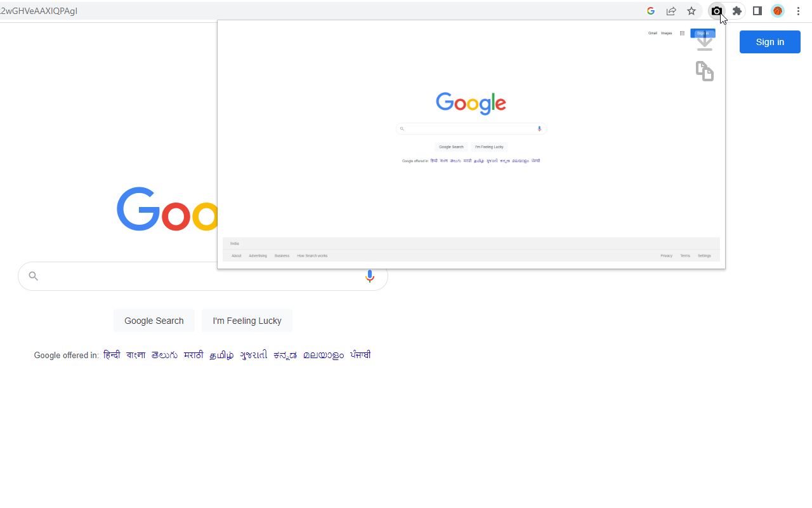812x508 pixels.
Task: Select the தமிழ் language link
Action: (221, 355)
